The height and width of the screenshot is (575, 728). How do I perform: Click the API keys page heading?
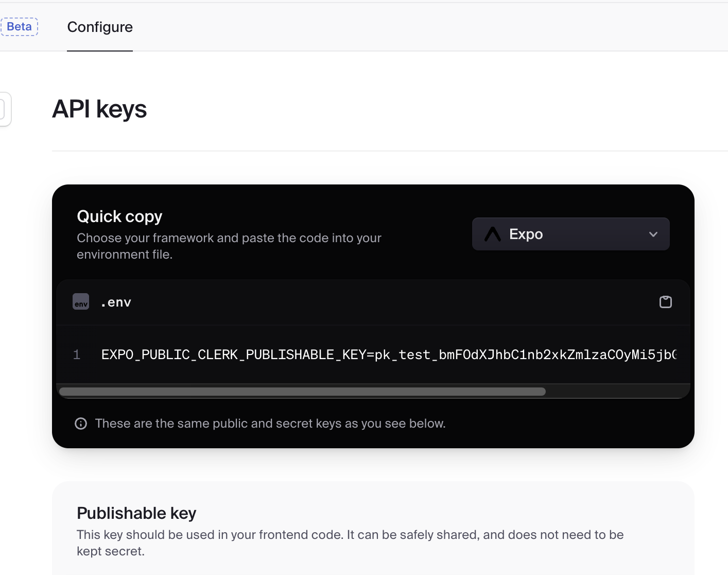(x=99, y=109)
